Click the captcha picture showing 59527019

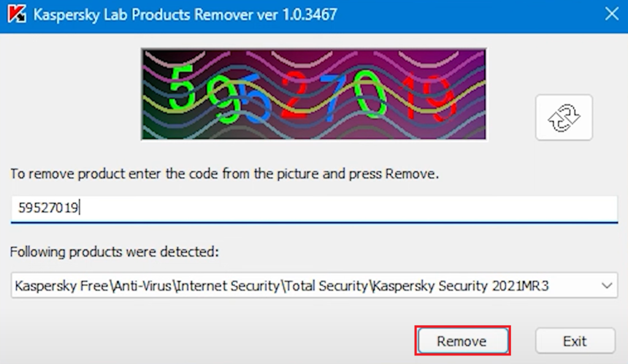314,94
